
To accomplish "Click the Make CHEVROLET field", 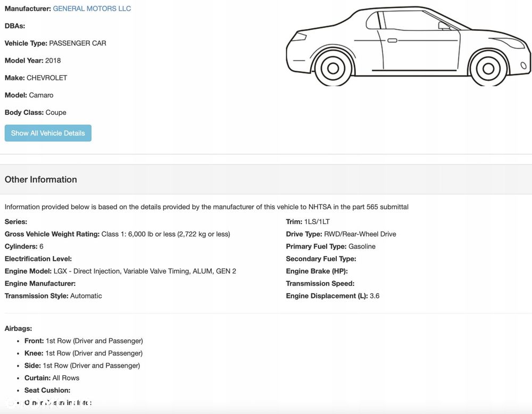I will pos(36,78).
